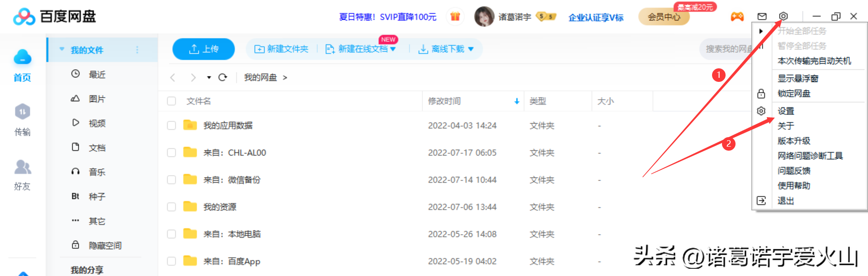Click the 文件名 column header
This screenshot has width=868, height=276.
point(199,101)
